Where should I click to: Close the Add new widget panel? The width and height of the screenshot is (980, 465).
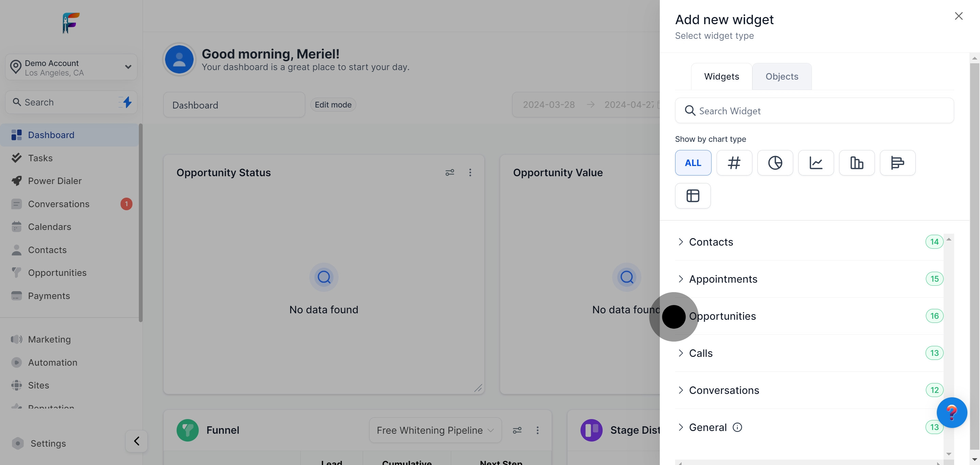click(x=958, y=16)
